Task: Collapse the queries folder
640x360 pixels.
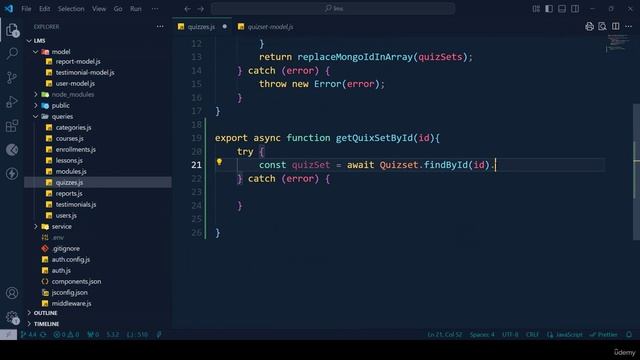Action: [x=36, y=116]
